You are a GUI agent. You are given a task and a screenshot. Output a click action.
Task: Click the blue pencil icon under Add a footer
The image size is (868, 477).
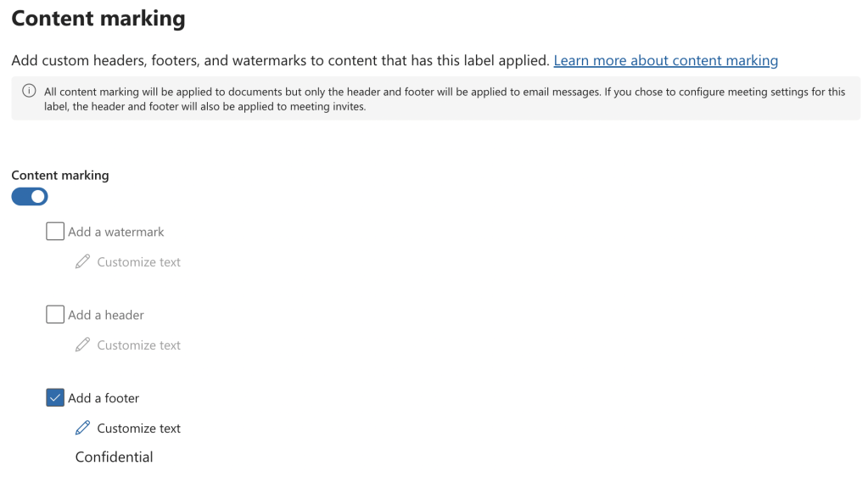pyautogui.click(x=82, y=429)
